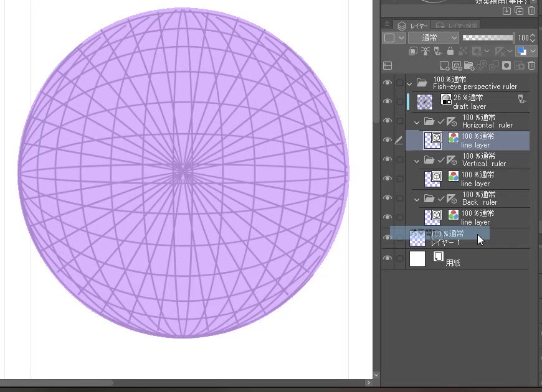Click the thumbnail of the selected line layer

(432, 141)
